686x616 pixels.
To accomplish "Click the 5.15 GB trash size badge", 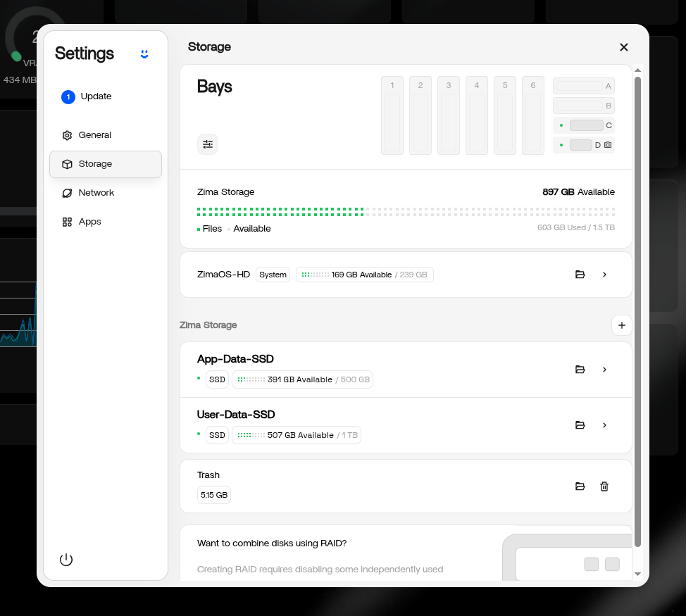I will [x=214, y=495].
